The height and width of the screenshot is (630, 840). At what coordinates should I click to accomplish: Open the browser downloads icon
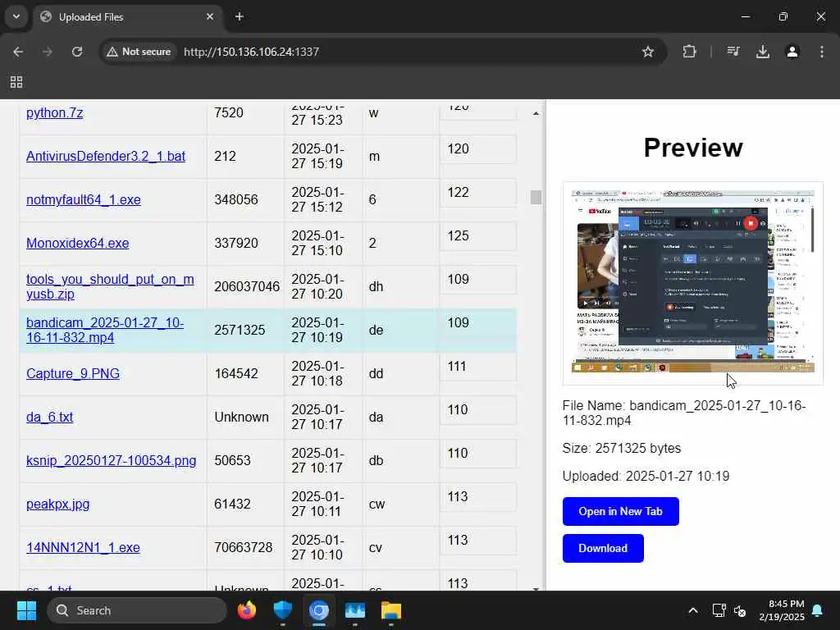coord(762,52)
